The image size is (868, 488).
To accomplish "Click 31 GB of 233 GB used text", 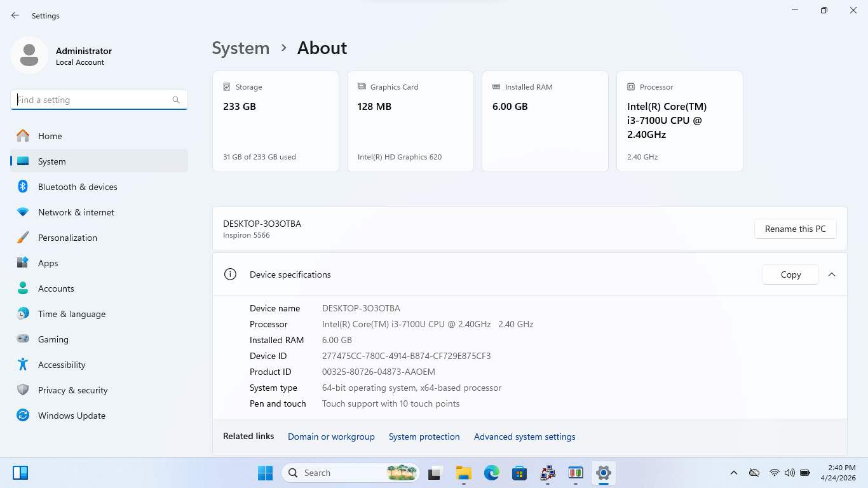I will (259, 157).
